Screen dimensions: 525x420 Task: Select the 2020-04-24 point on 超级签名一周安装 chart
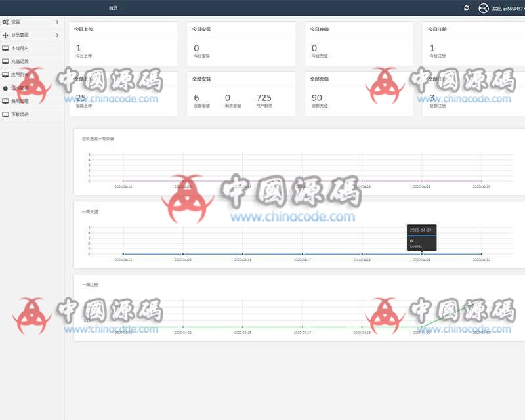[123, 181]
